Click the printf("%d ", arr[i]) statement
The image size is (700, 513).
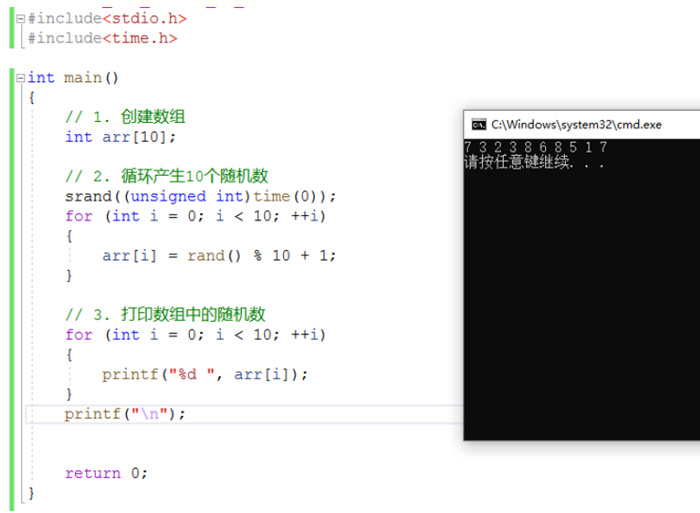point(205,374)
